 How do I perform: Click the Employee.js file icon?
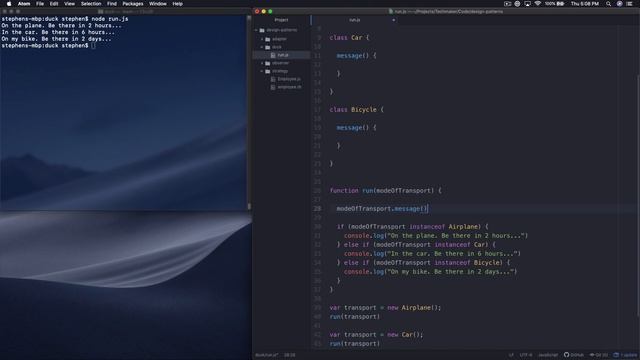[x=273, y=79]
